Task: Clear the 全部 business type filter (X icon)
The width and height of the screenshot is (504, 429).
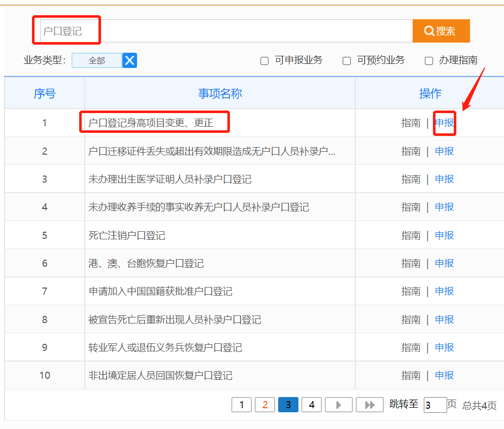Action: tap(130, 60)
